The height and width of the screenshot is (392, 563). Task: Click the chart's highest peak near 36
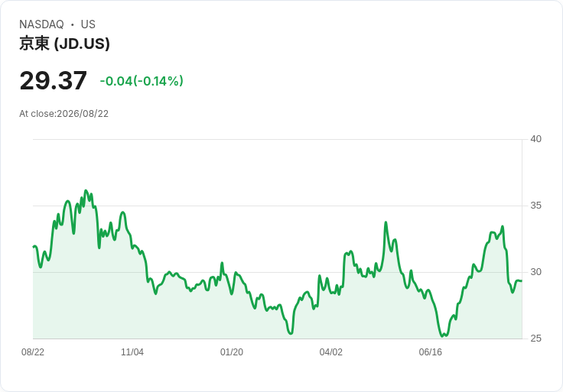pos(86,190)
